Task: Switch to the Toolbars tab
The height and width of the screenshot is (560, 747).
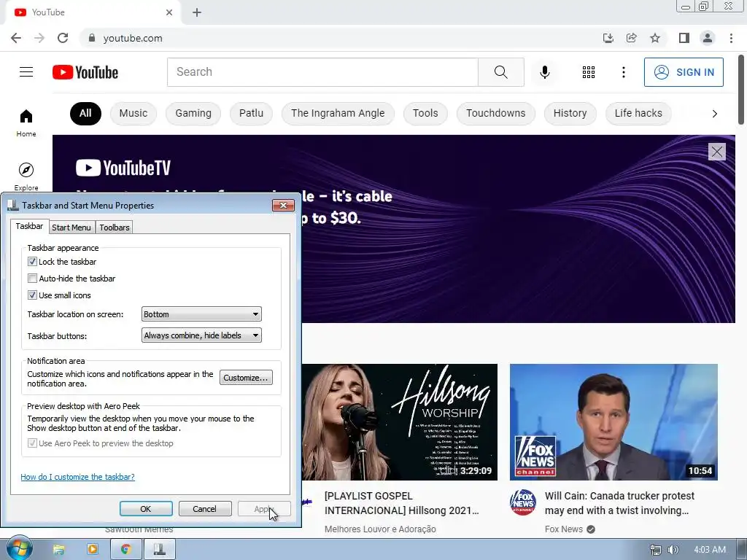Action: pos(115,227)
